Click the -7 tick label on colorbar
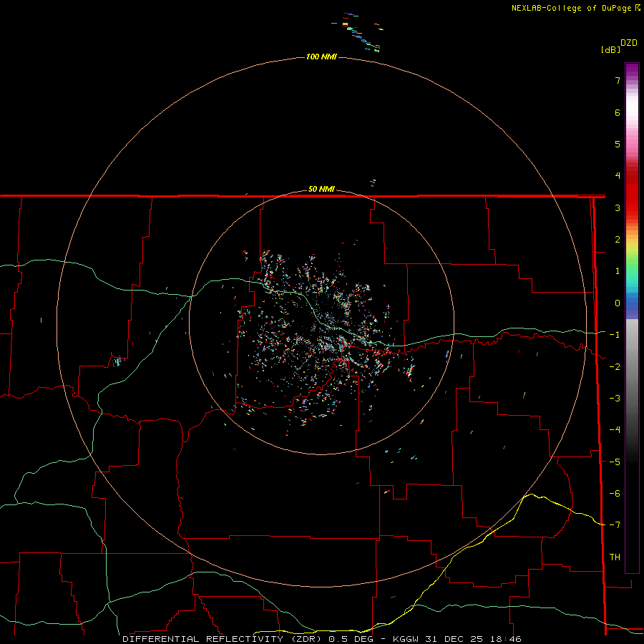Image resolution: width=644 pixels, height=644 pixels. (x=615, y=525)
